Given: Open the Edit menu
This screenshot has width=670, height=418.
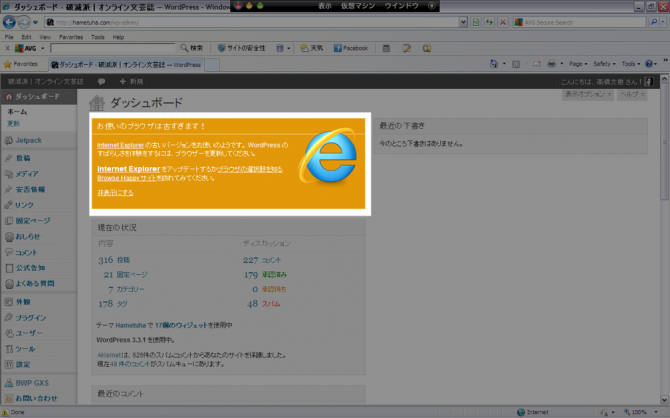Looking at the screenshot, I should tap(26, 37).
